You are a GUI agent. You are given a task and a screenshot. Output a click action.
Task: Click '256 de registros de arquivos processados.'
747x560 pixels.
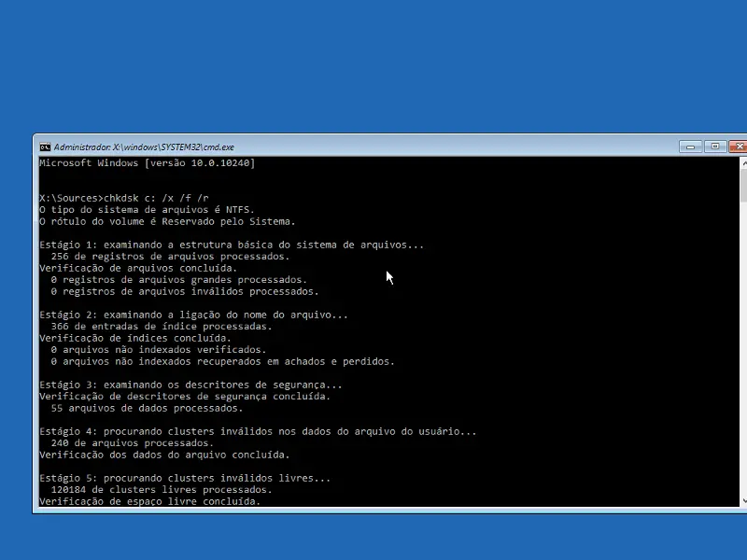tap(171, 256)
